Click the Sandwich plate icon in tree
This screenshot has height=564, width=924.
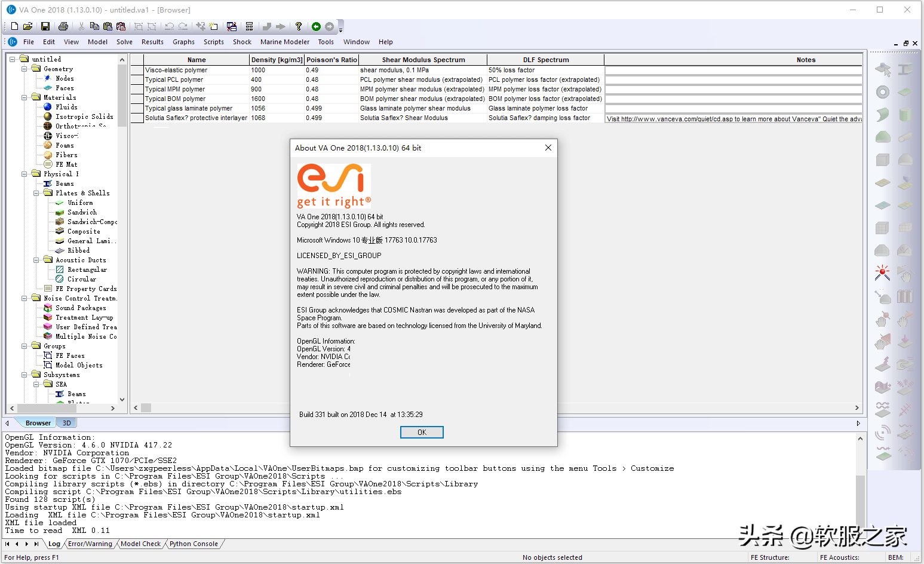[x=60, y=212]
